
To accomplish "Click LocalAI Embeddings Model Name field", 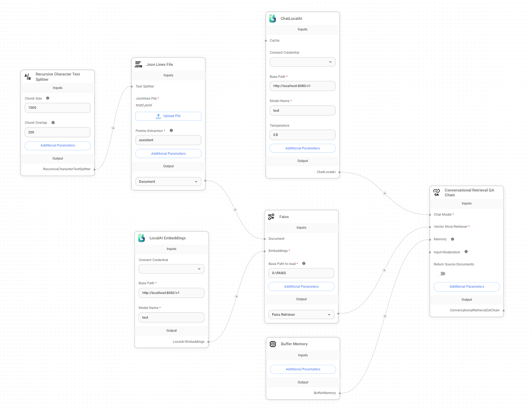I will [171, 318].
